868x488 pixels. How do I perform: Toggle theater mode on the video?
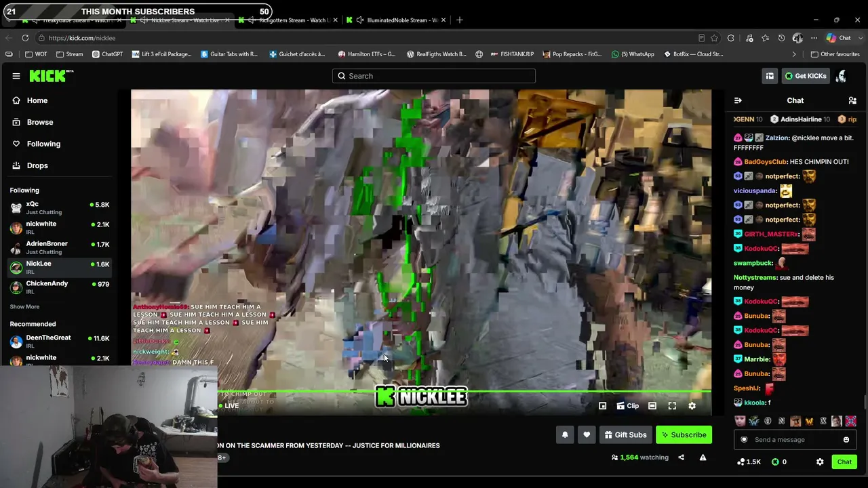click(652, 406)
